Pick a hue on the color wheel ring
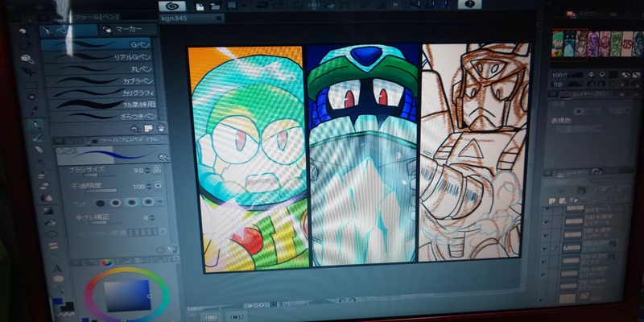Image resolution: width=644 pixels, height=322 pixels. point(127,270)
